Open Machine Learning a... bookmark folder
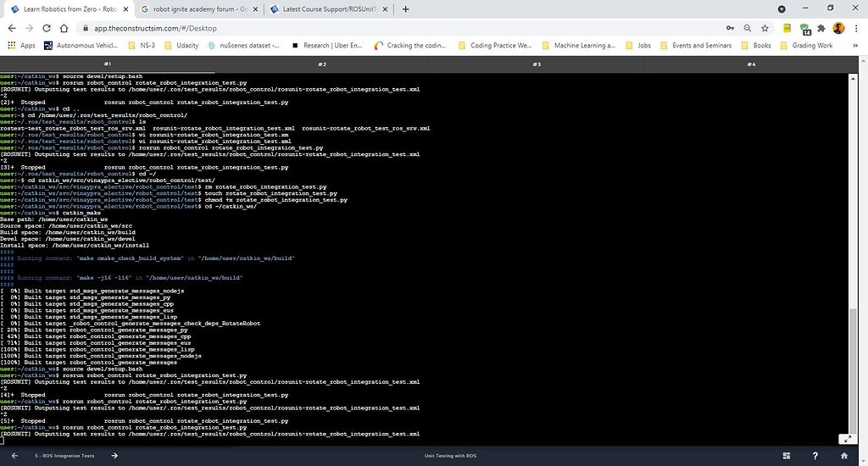Viewport: 868px width, 466px height. [578, 46]
